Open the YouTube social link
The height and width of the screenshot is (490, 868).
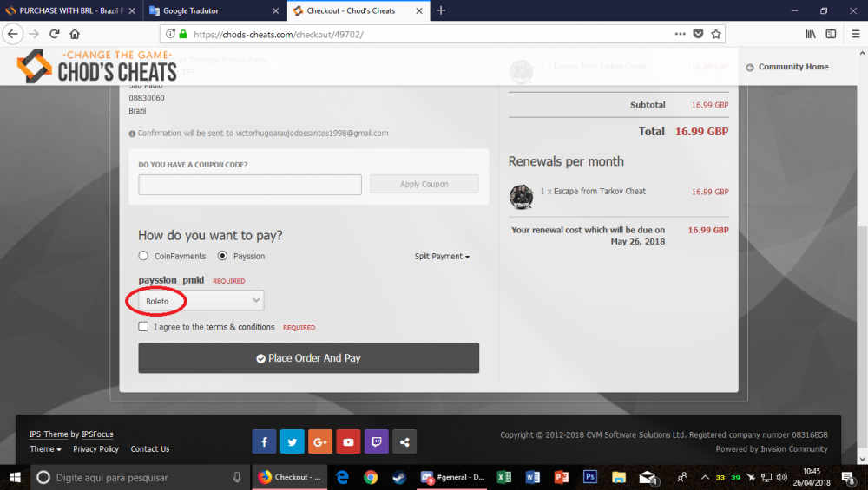[348, 441]
